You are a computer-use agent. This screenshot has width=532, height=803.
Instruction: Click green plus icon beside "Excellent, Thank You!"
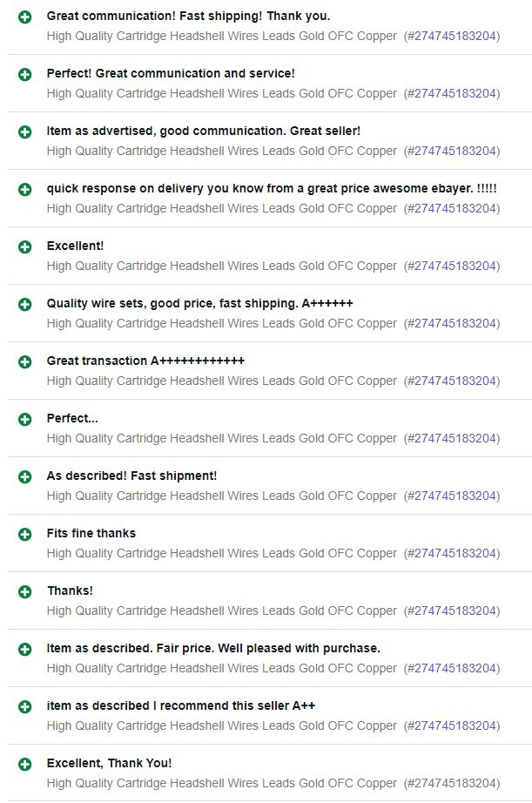[x=25, y=764]
